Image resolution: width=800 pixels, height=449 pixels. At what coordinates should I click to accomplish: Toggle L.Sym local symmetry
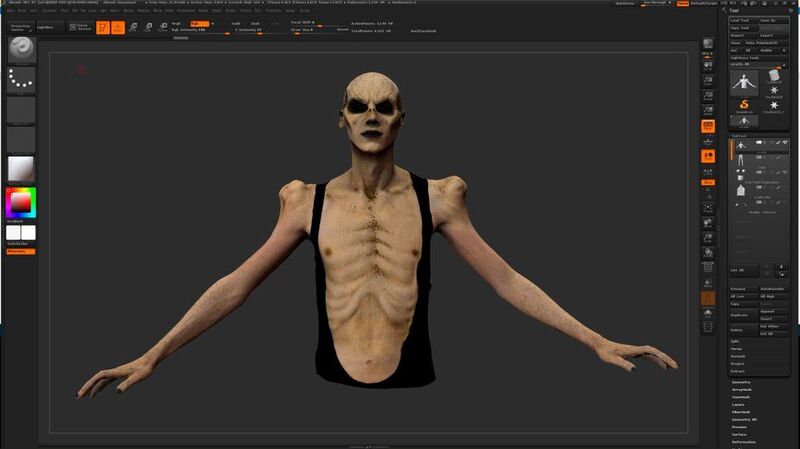708,172
